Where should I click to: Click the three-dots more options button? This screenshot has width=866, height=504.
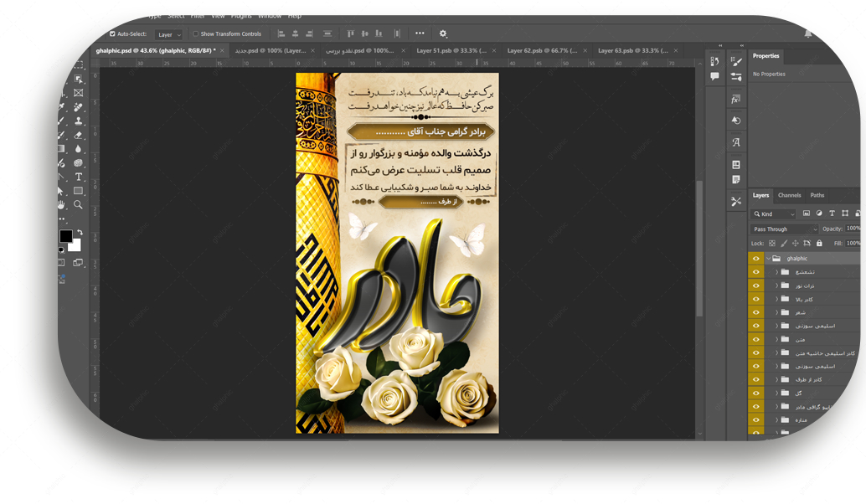[420, 34]
